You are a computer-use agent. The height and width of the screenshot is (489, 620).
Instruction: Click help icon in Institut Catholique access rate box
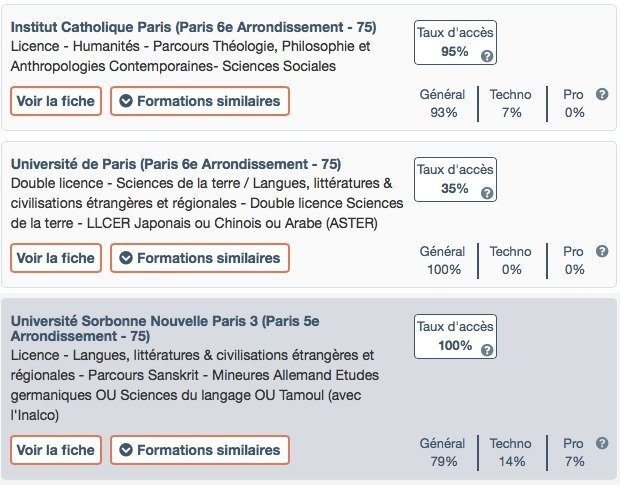[487, 56]
